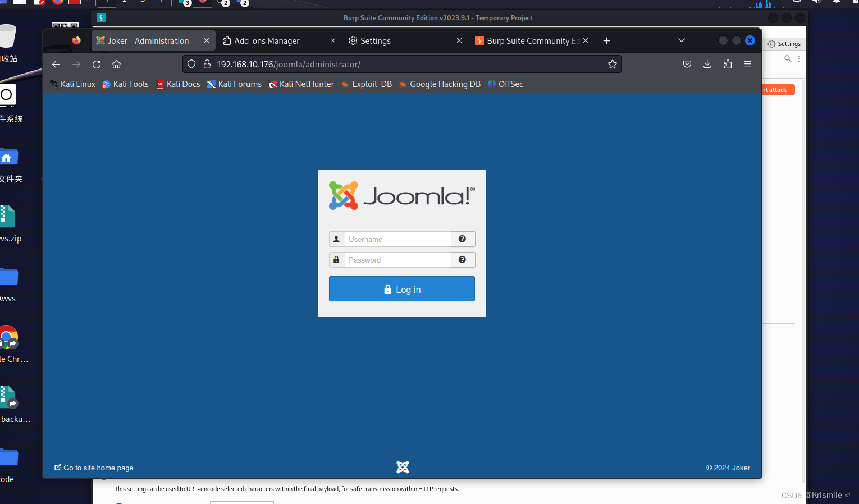Show help for the Password field
Image resolution: width=859 pixels, height=504 pixels.
click(x=463, y=260)
